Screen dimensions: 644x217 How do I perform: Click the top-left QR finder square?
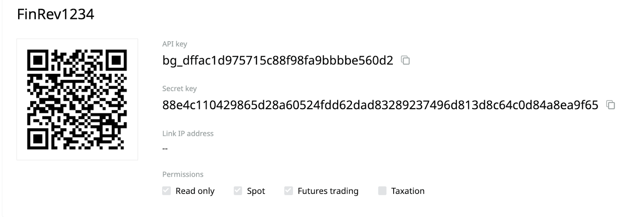(x=38, y=60)
